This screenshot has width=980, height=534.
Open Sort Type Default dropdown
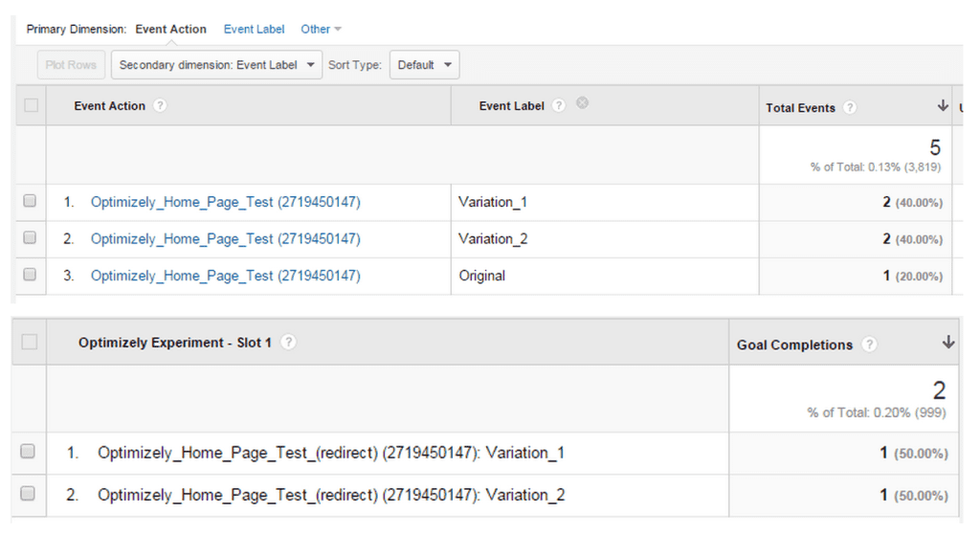[x=424, y=65]
